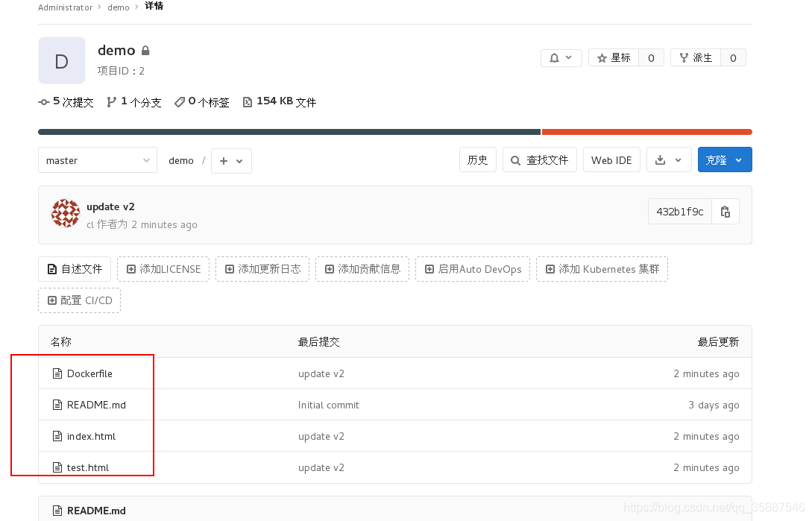Fork the project with 派生 button
The image size is (812, 521).
coord(696,58)
